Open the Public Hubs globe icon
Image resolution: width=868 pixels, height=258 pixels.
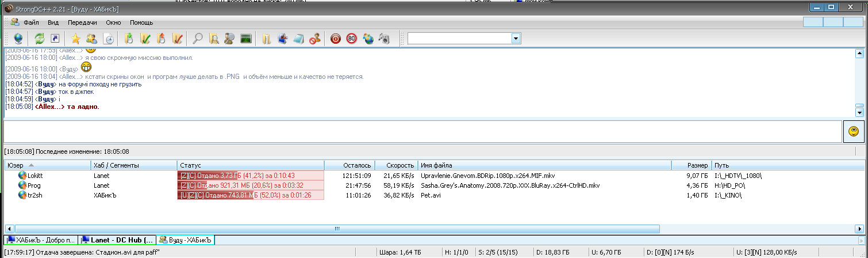[18, 39]
